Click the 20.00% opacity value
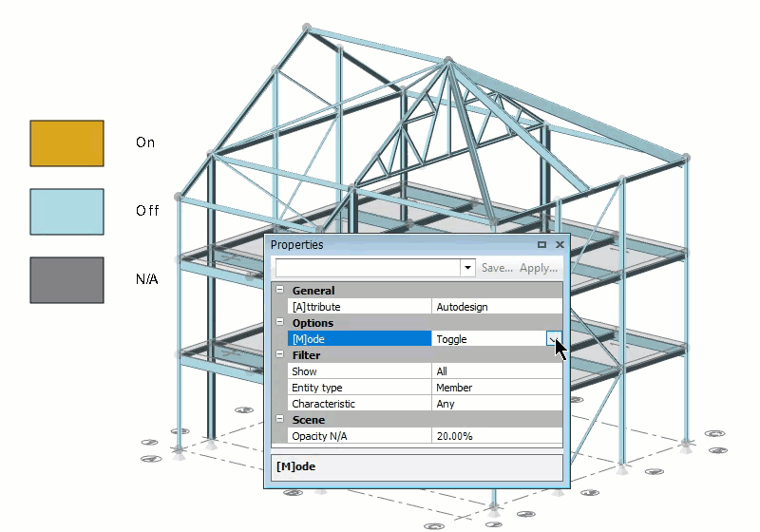The height and width of the screenshot is (532, 760). [497, 436]
